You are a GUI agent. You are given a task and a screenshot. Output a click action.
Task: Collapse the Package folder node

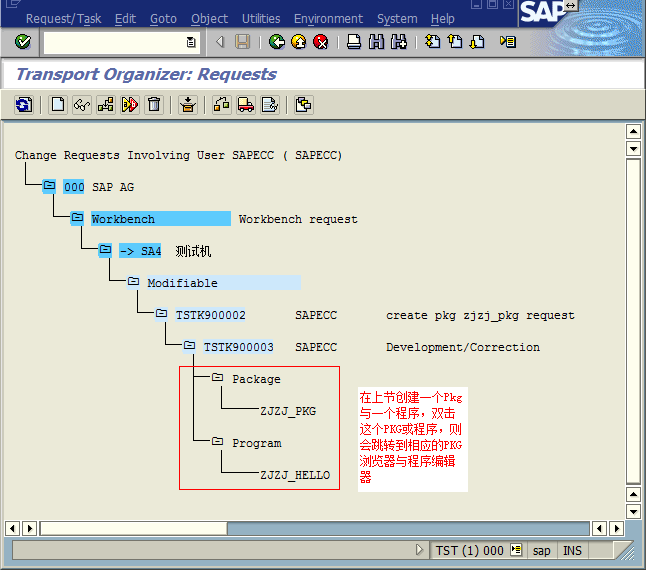pyautogui.click(x=217, y=378)
